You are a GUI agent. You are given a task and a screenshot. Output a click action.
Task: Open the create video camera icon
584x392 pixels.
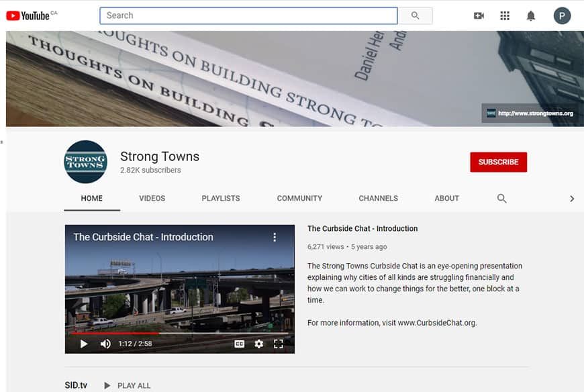479,15
